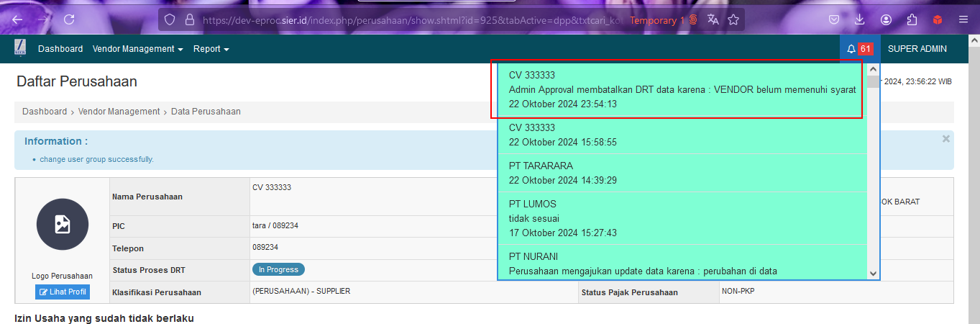Open the extensions puzzle icon
Image resolution: width=980 pixels, height=324 pixels.
[x=912, y=20]
